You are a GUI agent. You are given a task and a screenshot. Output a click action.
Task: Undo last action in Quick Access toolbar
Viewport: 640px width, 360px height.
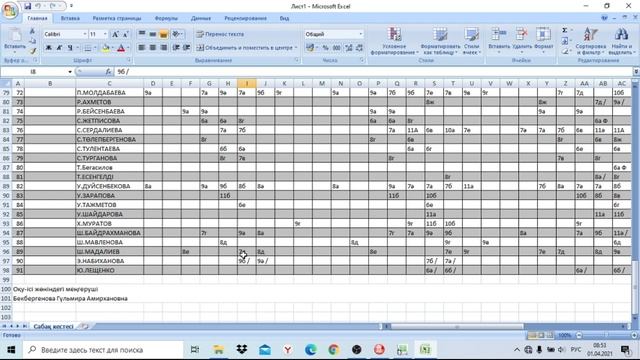click(38, 6)
